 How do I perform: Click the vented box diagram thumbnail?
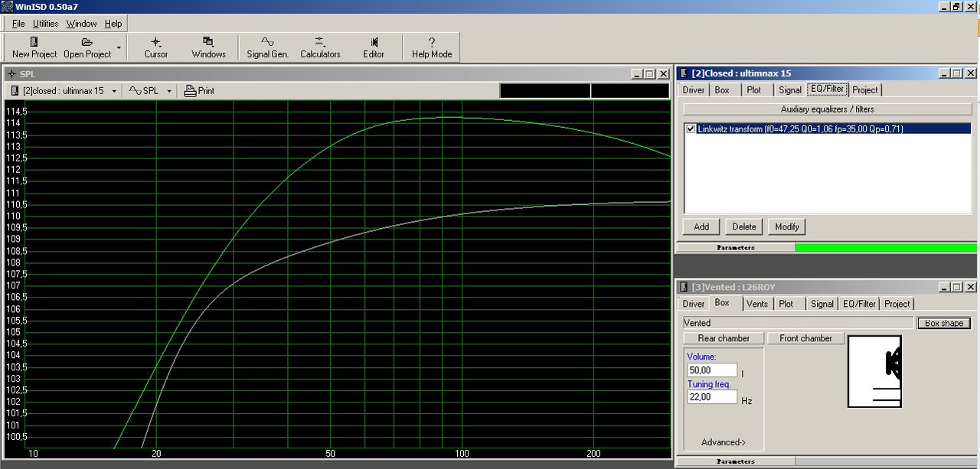pyautogui.click(x=874, y=372)
